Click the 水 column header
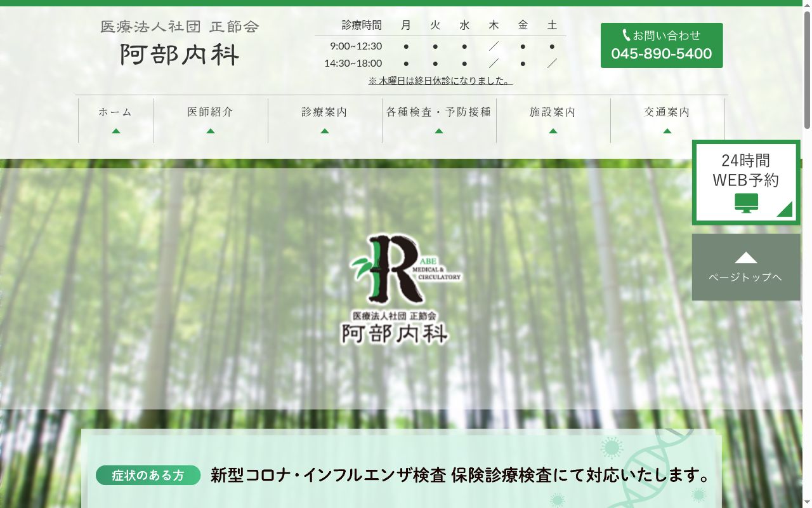Image resolution: width=812 pixels, height=508 pixels. click(464, 25)
